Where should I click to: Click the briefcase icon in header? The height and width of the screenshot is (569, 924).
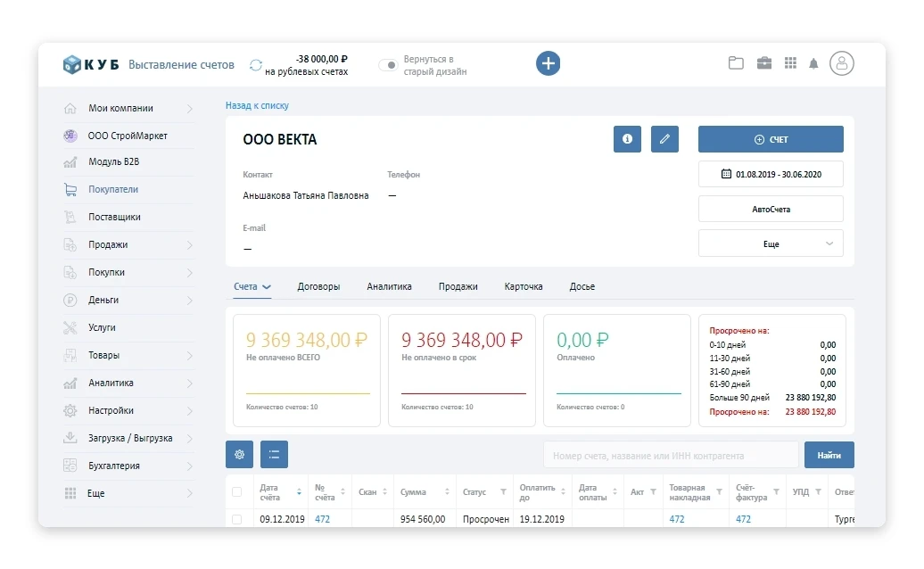764,63
